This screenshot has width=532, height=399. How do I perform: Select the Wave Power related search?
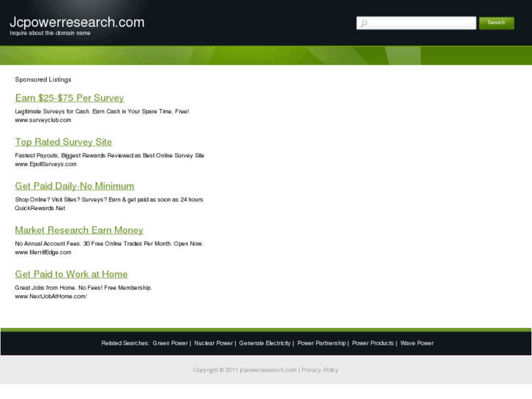(417, 343)
